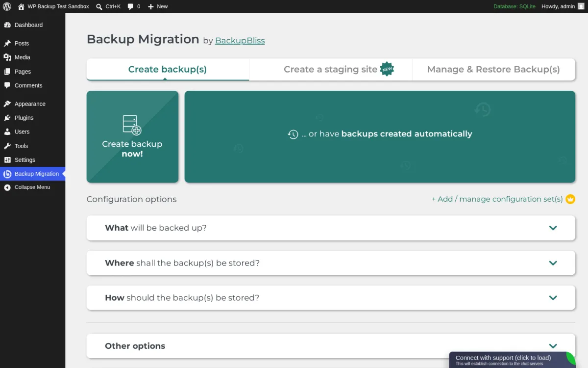
Task: Click the Backup Migration sidebar icon
Action: pos(7,174)
